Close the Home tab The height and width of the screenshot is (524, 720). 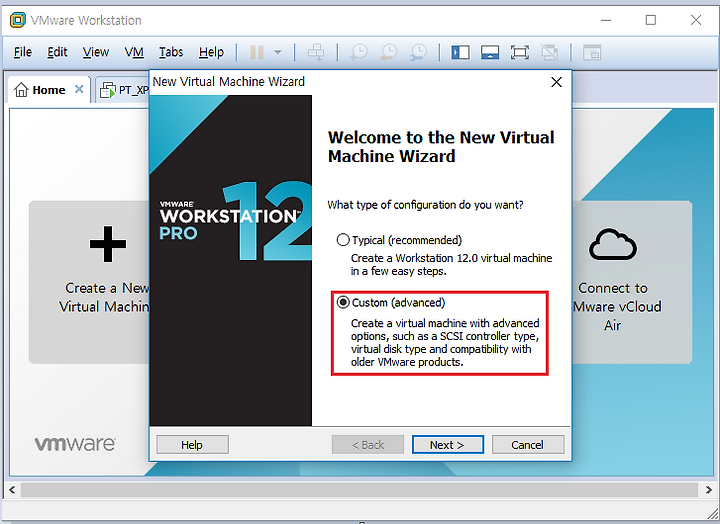point(79,89)
